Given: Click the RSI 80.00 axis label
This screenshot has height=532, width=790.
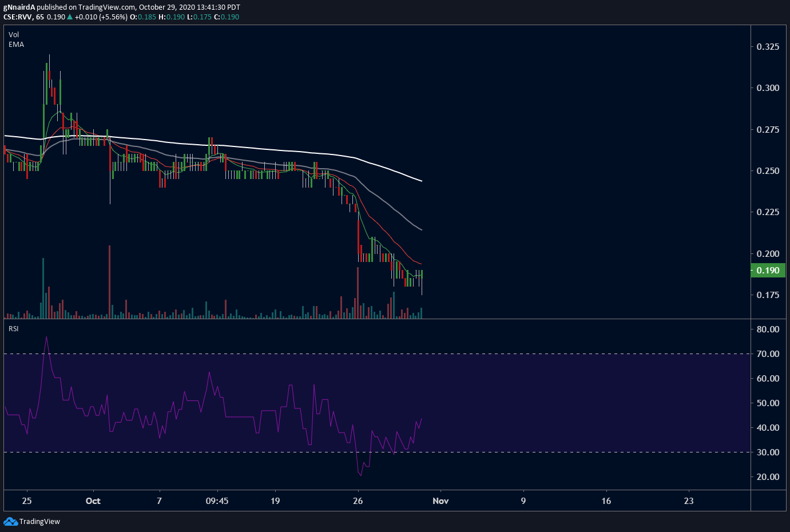Looking at the screenshot, I should coord(768,329).
